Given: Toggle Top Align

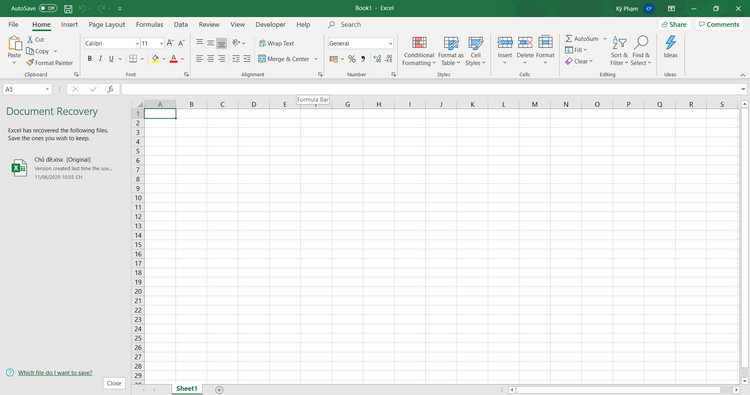Looking at the screenshot, I should click(199, 43).
